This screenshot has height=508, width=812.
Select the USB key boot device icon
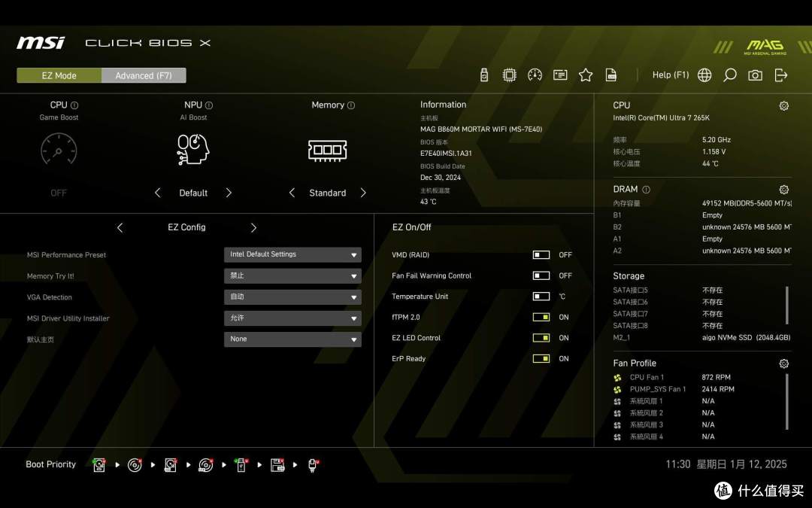click(x=241, y=465)
